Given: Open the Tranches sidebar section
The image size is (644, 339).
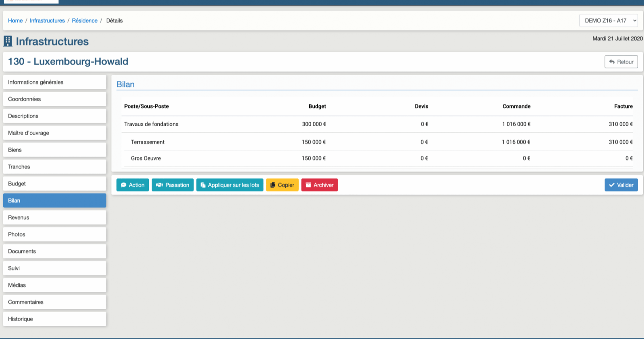Looking at the screenshot, I should pos(55,167).
